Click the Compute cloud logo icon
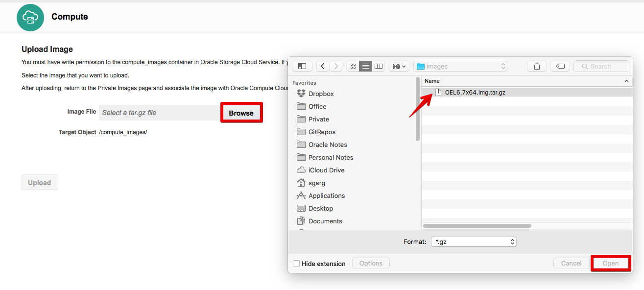 [30, 18]
